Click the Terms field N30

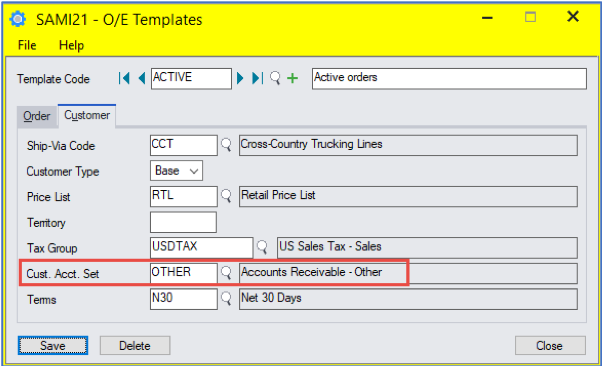click(184, 299)
